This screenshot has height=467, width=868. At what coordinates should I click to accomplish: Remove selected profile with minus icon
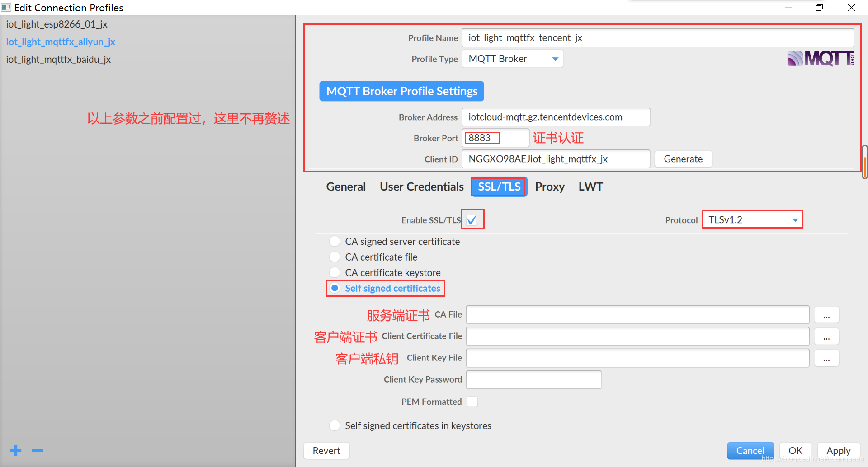38,450
